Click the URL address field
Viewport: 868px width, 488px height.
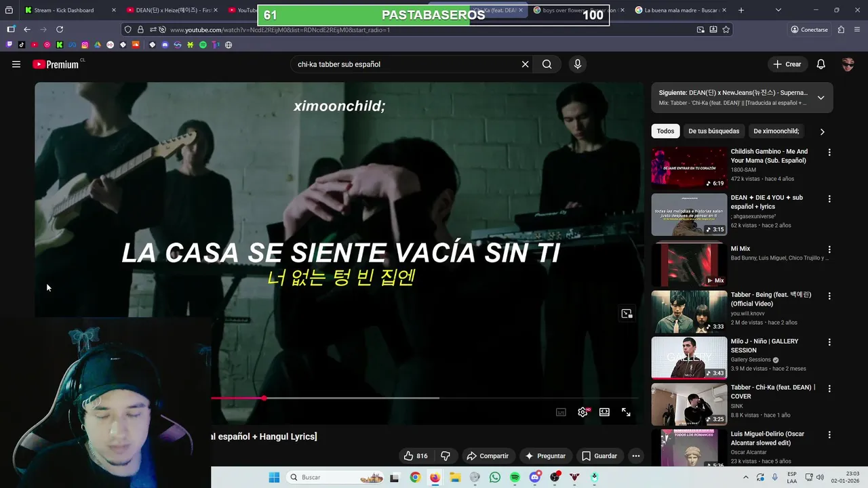point(427,30)
